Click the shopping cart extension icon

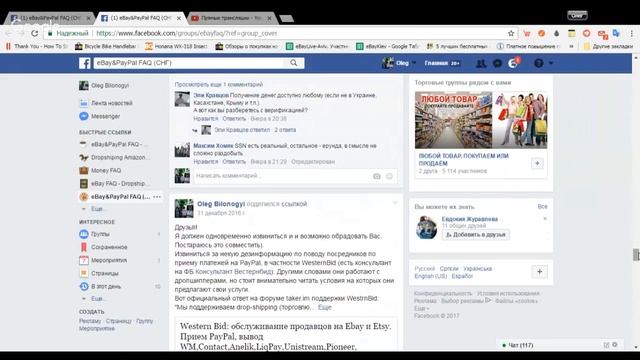click(x=527, y=33)
